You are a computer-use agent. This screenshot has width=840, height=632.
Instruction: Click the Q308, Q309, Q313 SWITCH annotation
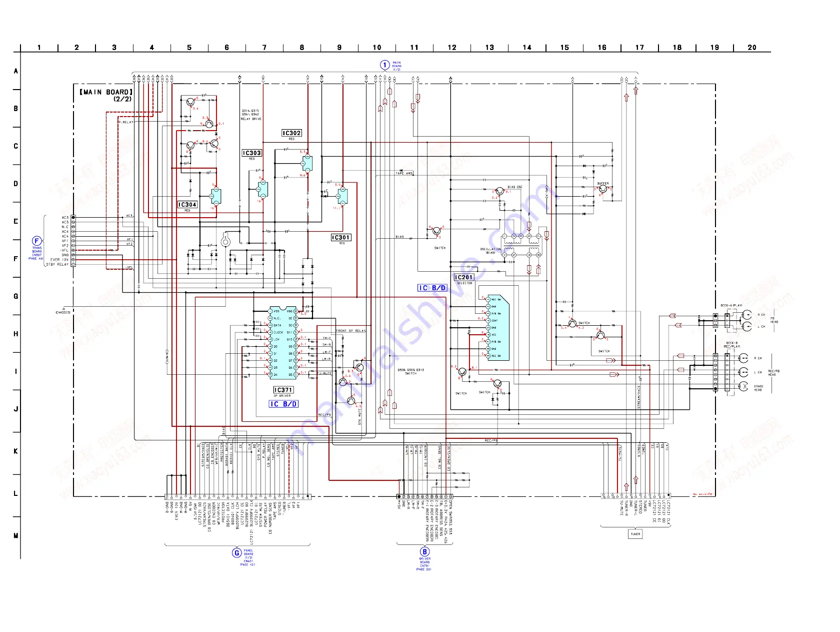(x=410, y=372)
